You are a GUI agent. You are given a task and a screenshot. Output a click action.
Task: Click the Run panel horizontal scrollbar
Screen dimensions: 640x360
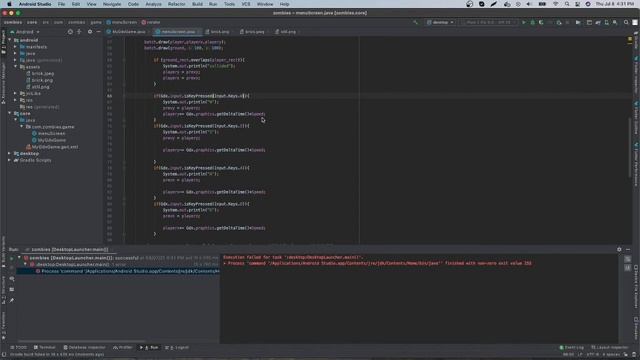click(x=81, y=341)
